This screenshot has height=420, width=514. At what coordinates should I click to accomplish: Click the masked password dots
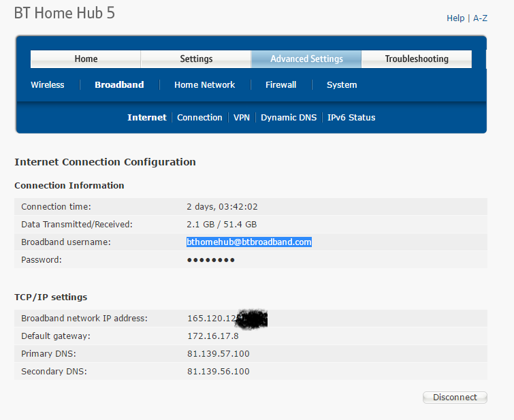tap(211, 260)
